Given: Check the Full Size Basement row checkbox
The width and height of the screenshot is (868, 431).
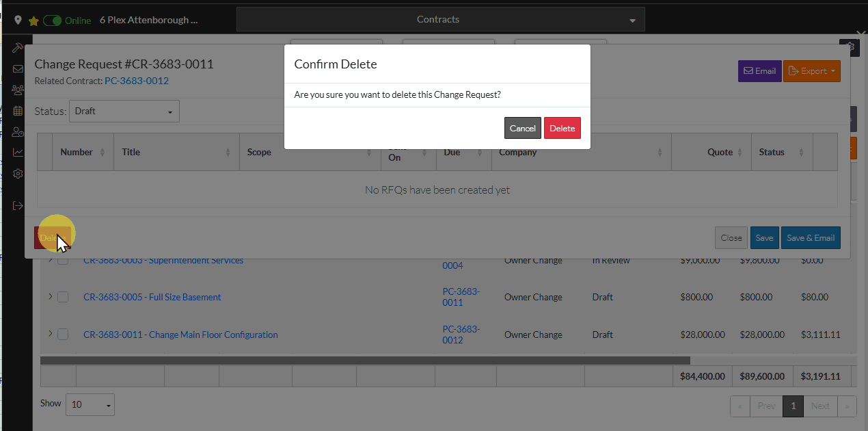Looking at the screenshot, I should point(63,297).
